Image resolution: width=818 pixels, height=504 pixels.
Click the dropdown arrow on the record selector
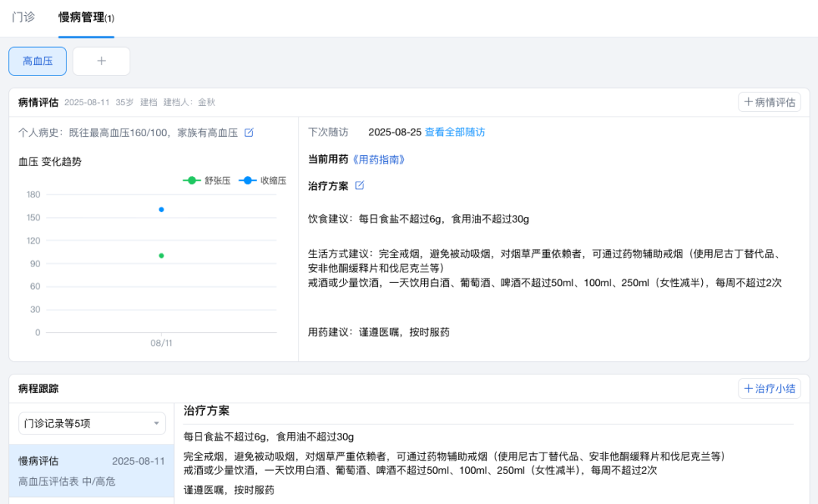pyautogui.click(x=157, y=423)
